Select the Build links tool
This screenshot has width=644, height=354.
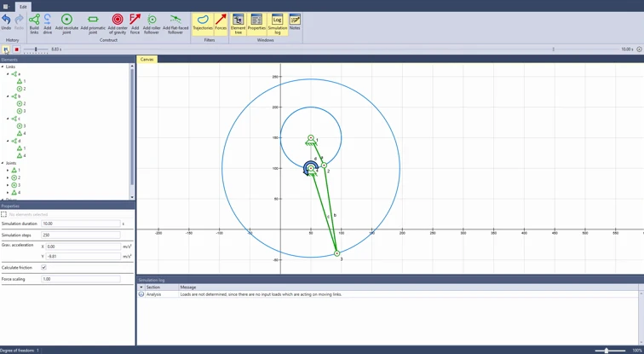coord(34,24)
